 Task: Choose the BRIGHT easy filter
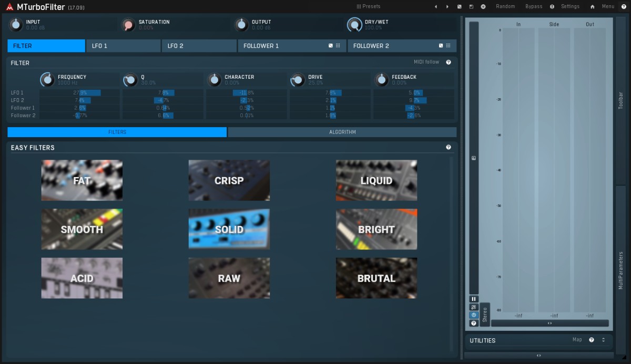[376, 229]
